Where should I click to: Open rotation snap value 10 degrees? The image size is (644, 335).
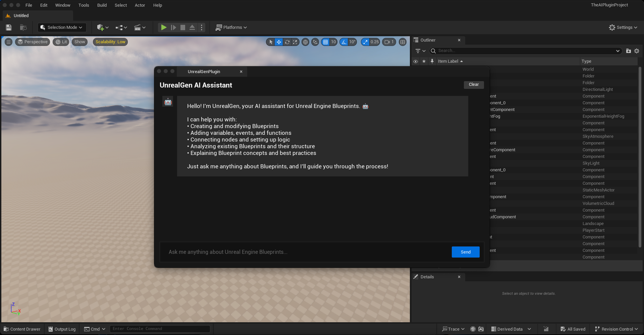(352, 42)
